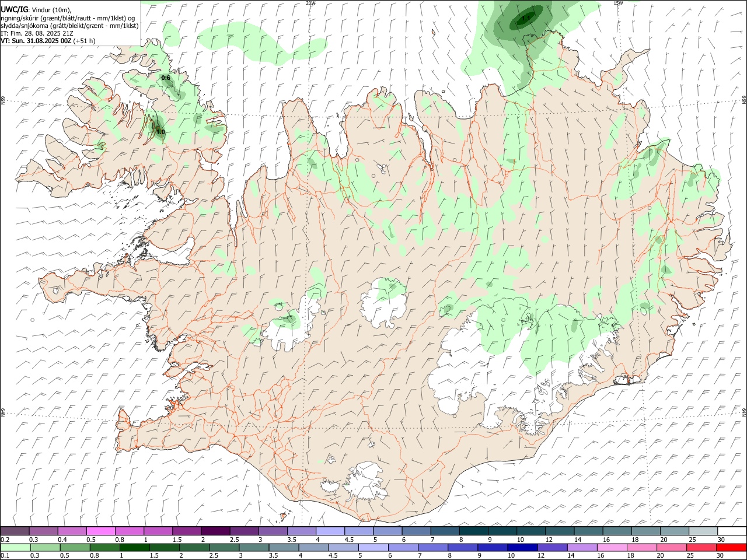Screen dimensions: 747x560
Task: Click the '0.1' label under the rain legend
Action: (5, 555)
